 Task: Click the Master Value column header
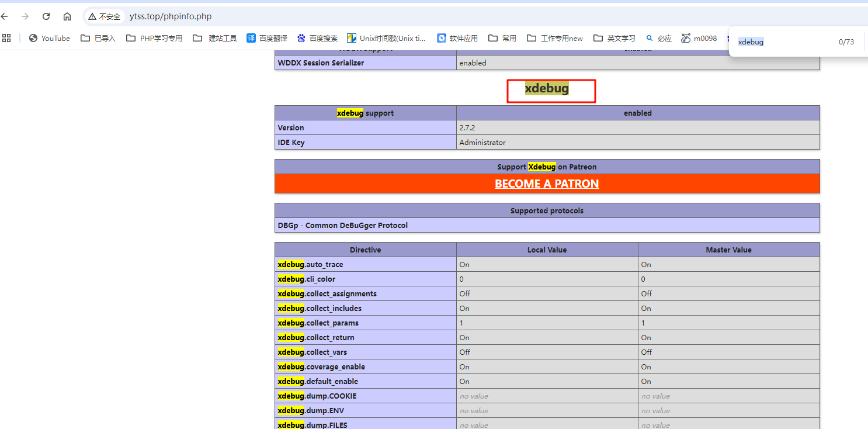pos(729,250)
